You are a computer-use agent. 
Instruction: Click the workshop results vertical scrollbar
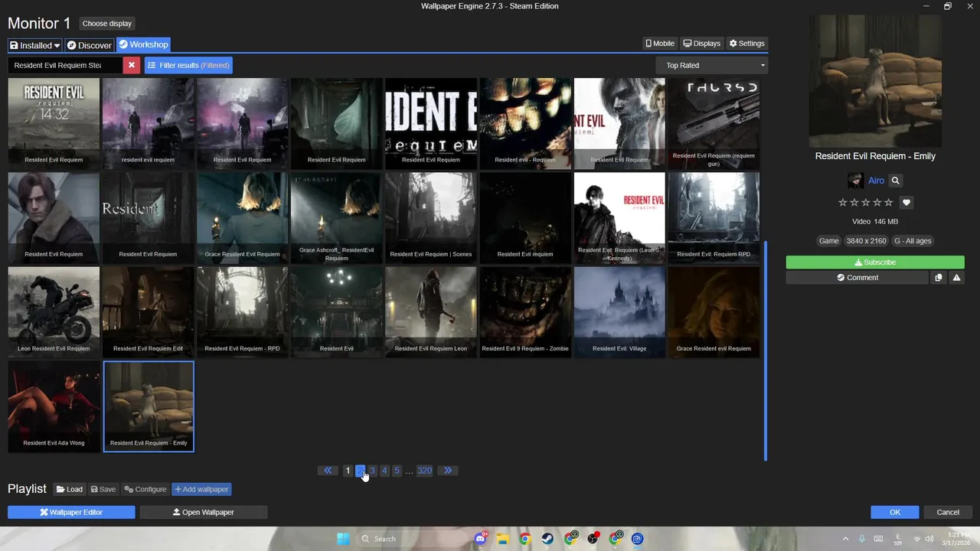[765, 351]
